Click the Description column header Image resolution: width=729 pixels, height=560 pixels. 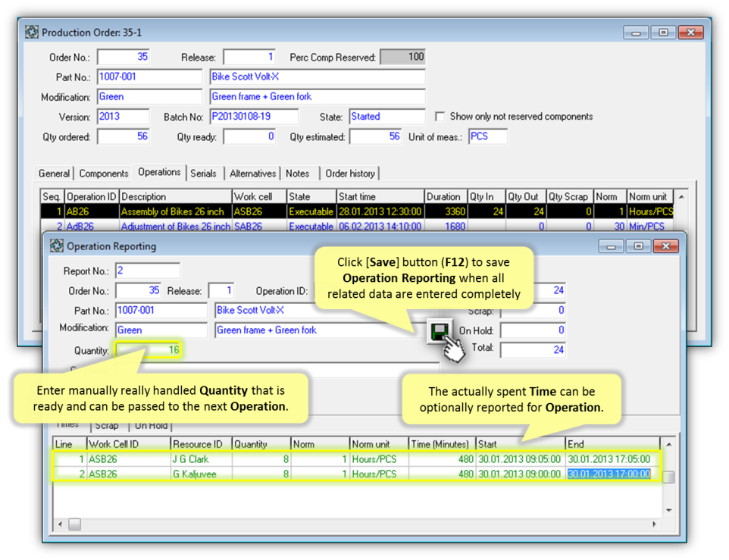pos(175,196)
